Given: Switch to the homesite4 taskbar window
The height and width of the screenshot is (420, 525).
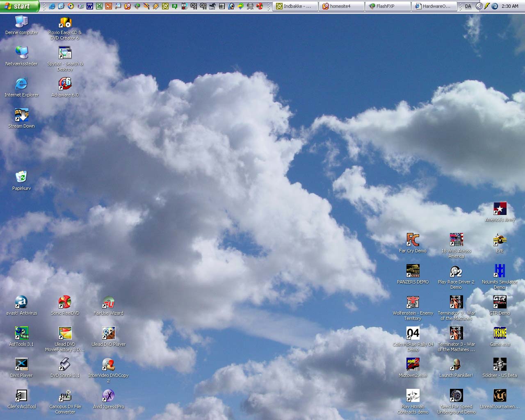Looking at the screenshot, I should 342,6.
